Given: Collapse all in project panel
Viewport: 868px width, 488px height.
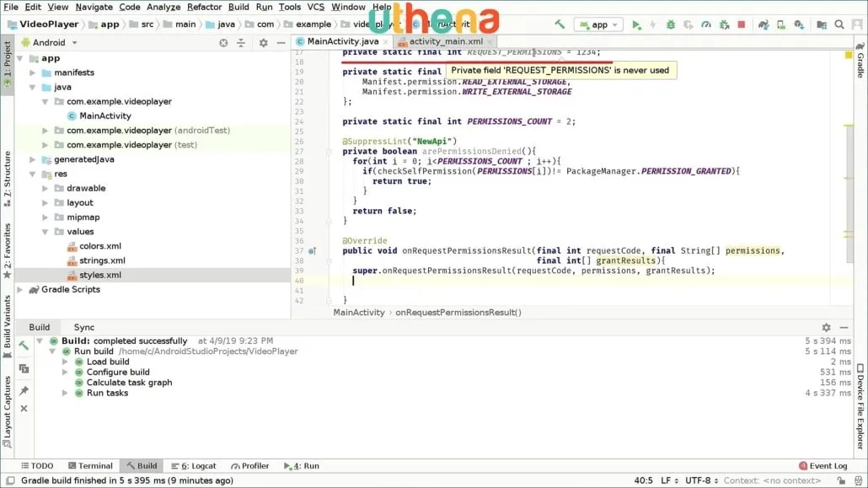Looking at the screenshot, I should 241,43.
